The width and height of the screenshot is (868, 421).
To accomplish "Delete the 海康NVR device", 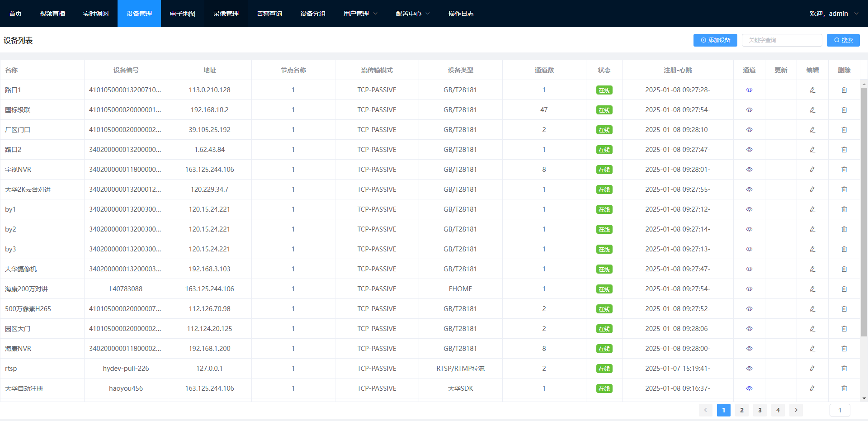I will pos(844,349).
